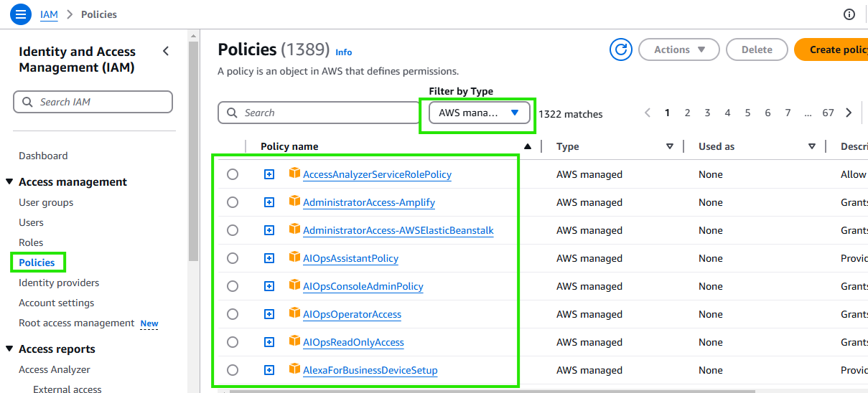The height and width of the screenshot is (393, 868).
Task: Select the AdministratorAccess-Amplify radio button
Action: coord(233,202)
